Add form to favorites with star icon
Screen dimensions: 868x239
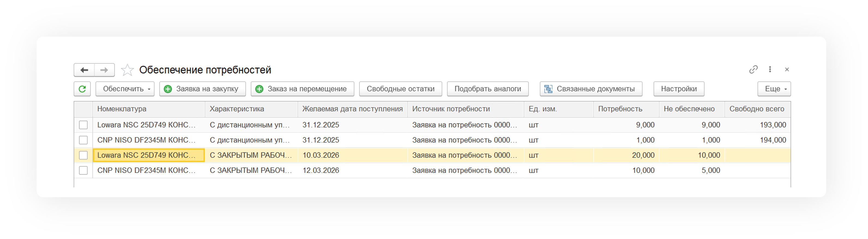(x=127, y=70)
